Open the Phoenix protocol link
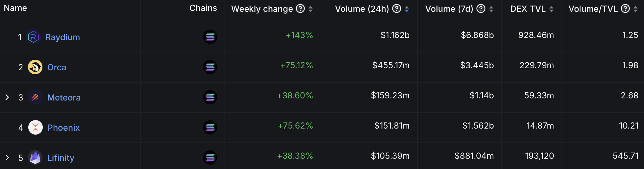The image size is (644, 169). [63, 128]
